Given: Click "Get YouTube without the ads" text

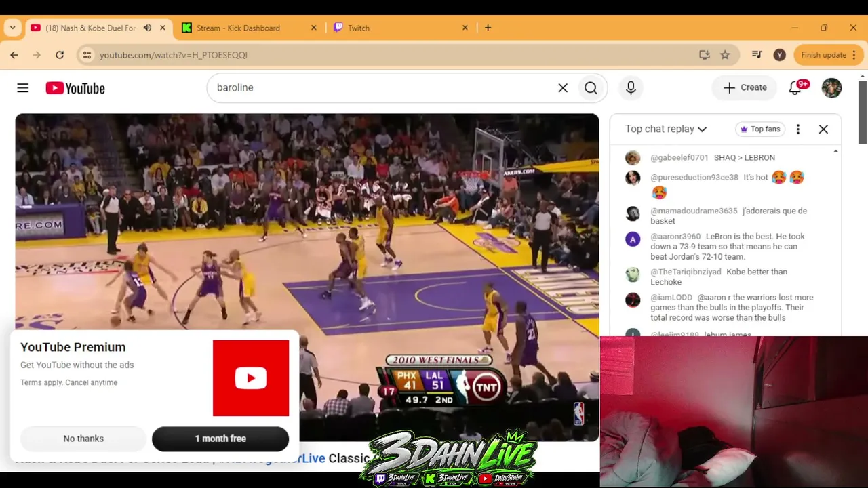Looking at the screenshot, I should (77, 365).
